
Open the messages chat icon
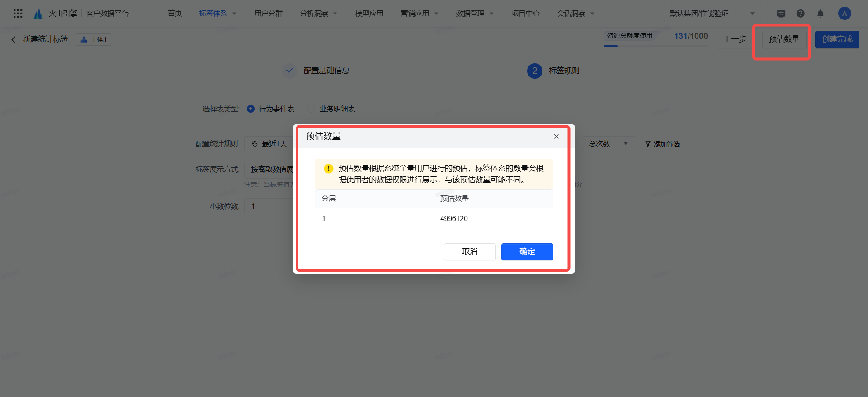tap(781, 14)
